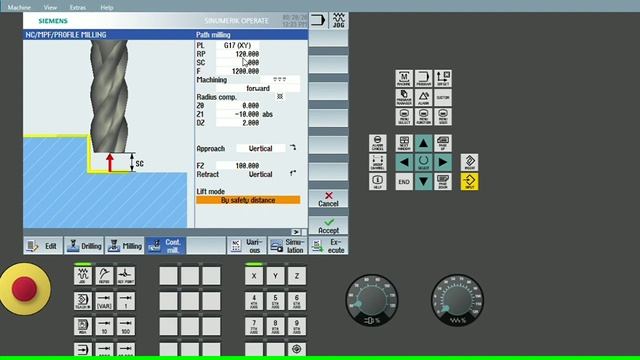Select the cursor down arrow key

423,182
